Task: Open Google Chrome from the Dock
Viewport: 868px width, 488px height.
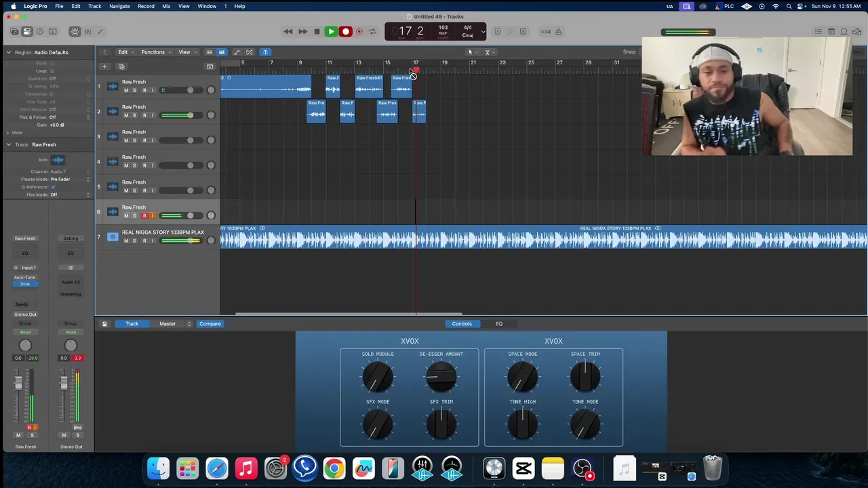Action: [334, 468]
